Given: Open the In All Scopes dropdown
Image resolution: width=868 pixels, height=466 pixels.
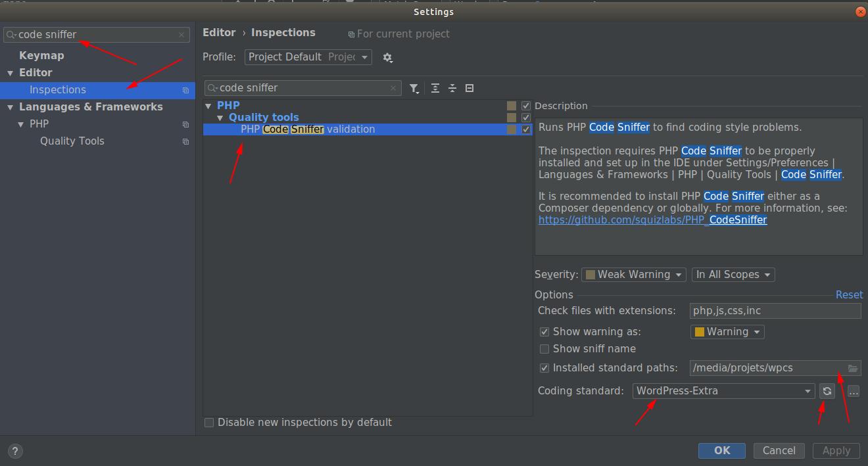Looking at the screenshot, I should [733, 275].
